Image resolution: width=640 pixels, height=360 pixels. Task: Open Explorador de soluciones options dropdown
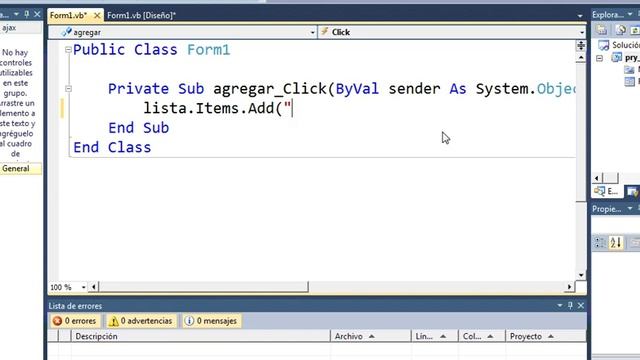tap(630, 14)
